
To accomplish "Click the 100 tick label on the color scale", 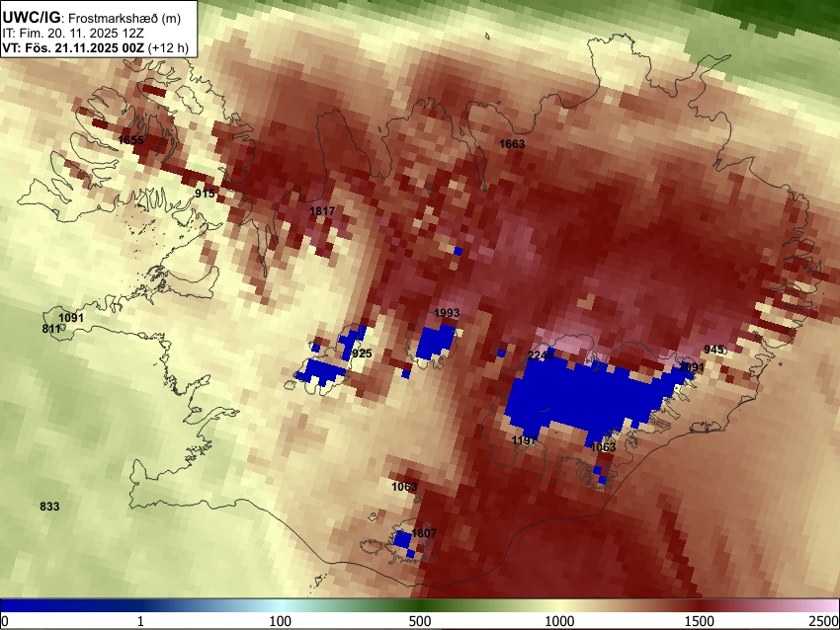I will (281, 621).
